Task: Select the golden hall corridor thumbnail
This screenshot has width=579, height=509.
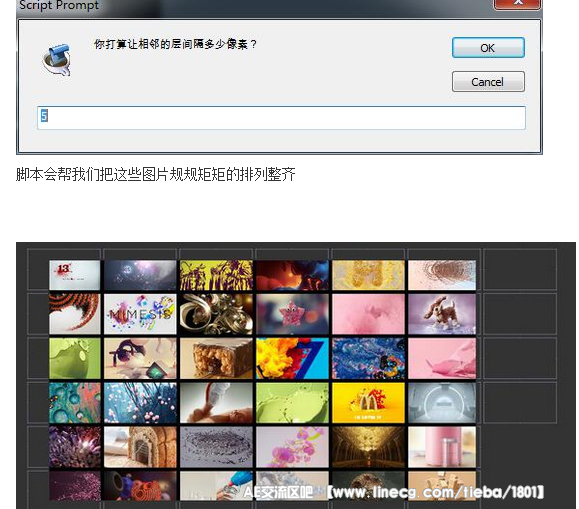Action: coord(369,447)
